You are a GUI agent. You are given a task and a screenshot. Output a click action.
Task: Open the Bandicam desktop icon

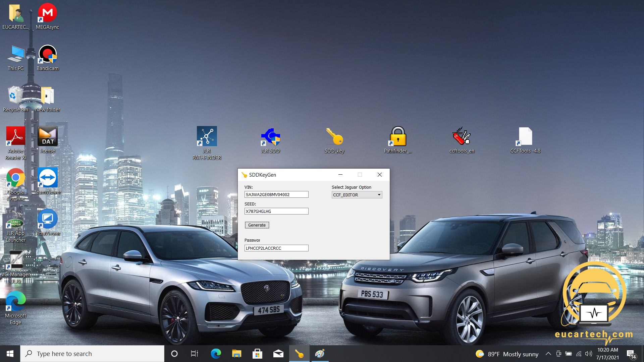pos(47,55)
